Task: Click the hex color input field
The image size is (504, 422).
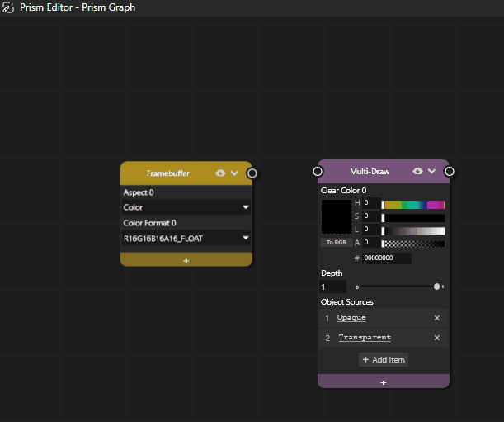Action: tap(386, 258)
